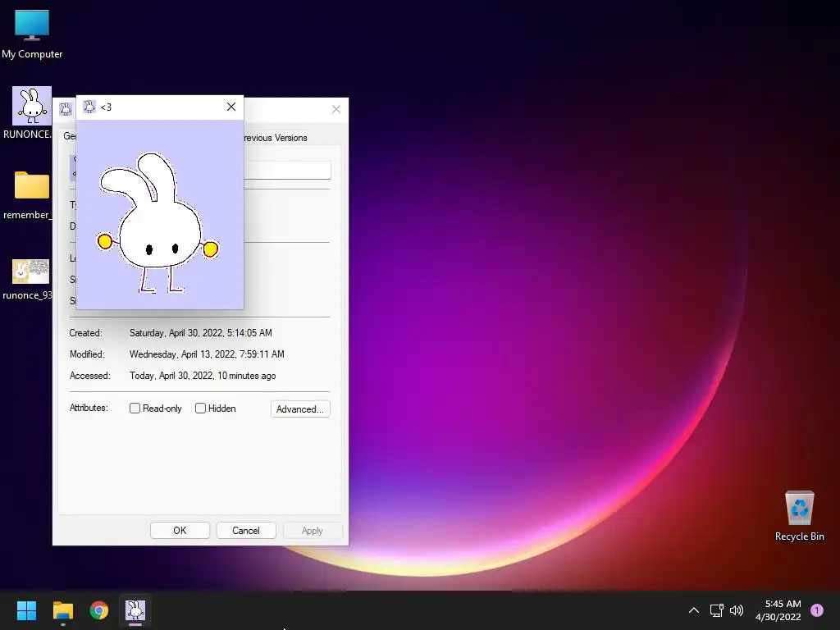Open the notification badge in taskbar

point(817,610)
